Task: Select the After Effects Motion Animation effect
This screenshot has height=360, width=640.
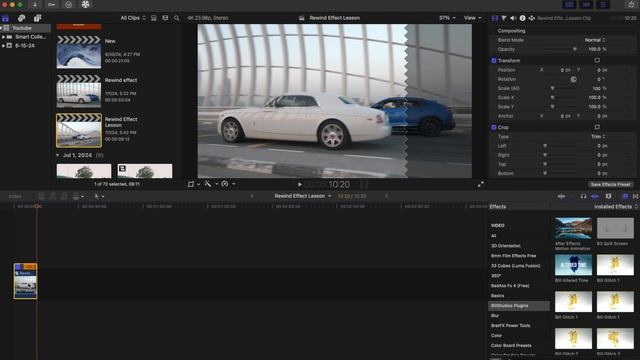Action: coord(573,228)
